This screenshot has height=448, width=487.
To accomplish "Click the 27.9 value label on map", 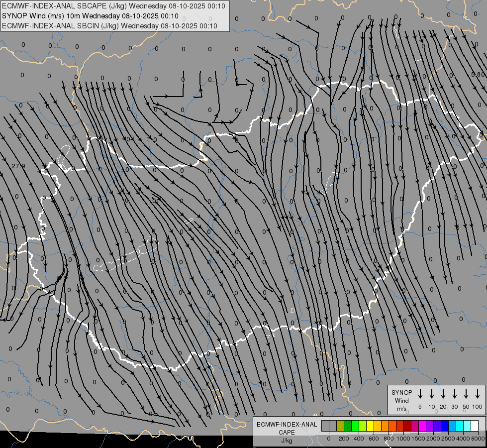I will tap(18, 166).
